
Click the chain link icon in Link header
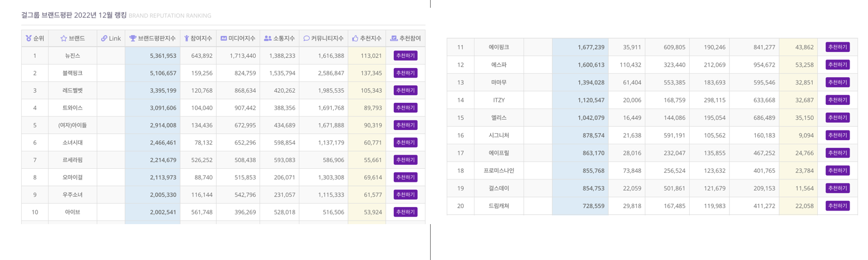pos(104,38)
